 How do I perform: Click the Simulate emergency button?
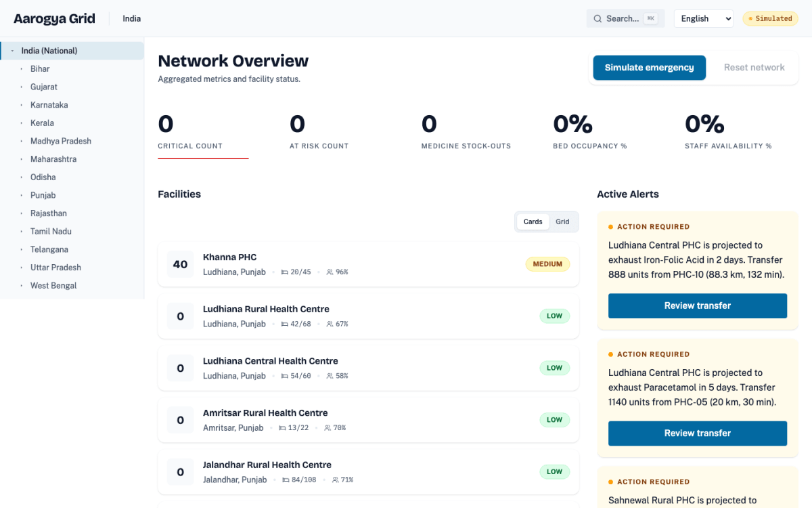tap(650, 68)
